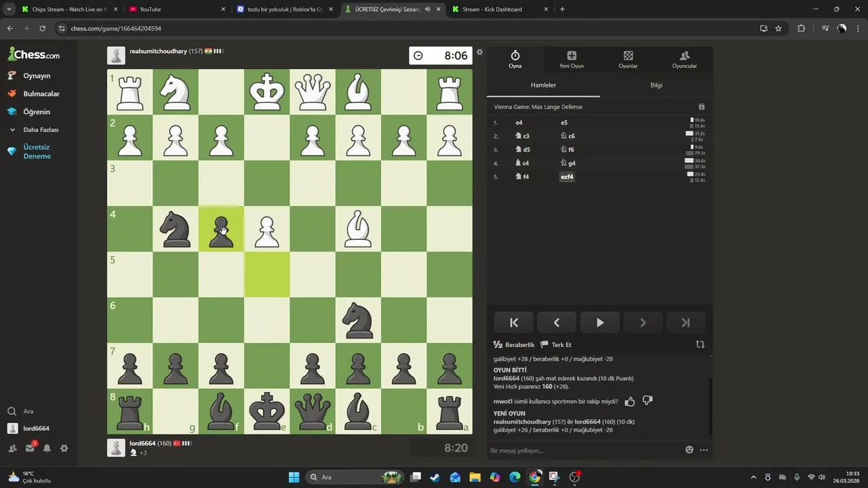Click opponent avatar above the board
The image size is (868, 488).
click(116, 56)
